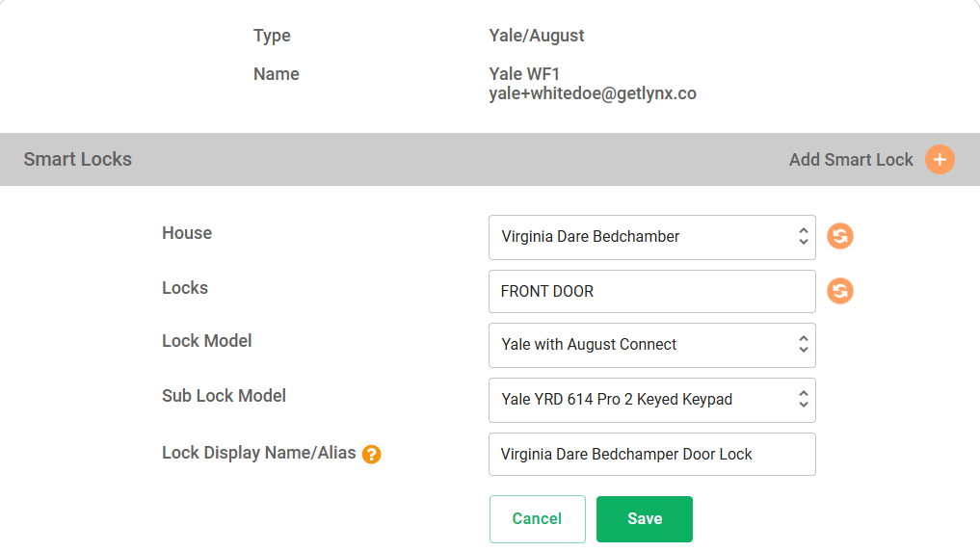
Task: Click the orange plus Add Smart Lock icon
Action: coord(940,159)
